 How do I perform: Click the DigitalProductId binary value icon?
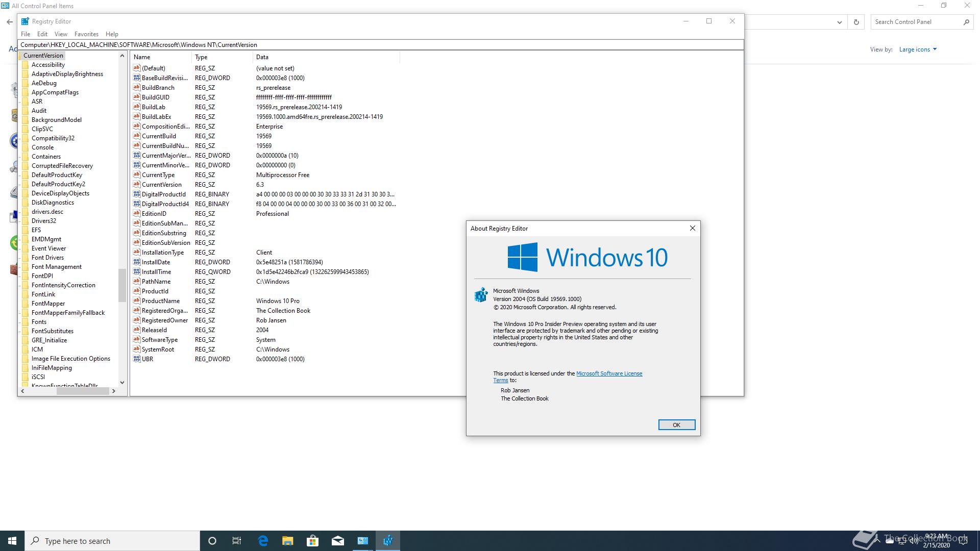136,194
